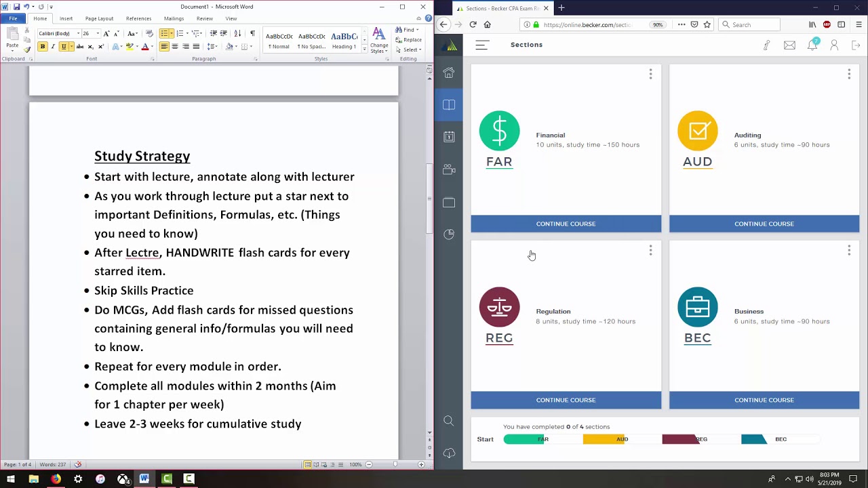Open Becker video camera sidebar icon
868x488 pixels.
pyautogui.click(x=449, y=169)
